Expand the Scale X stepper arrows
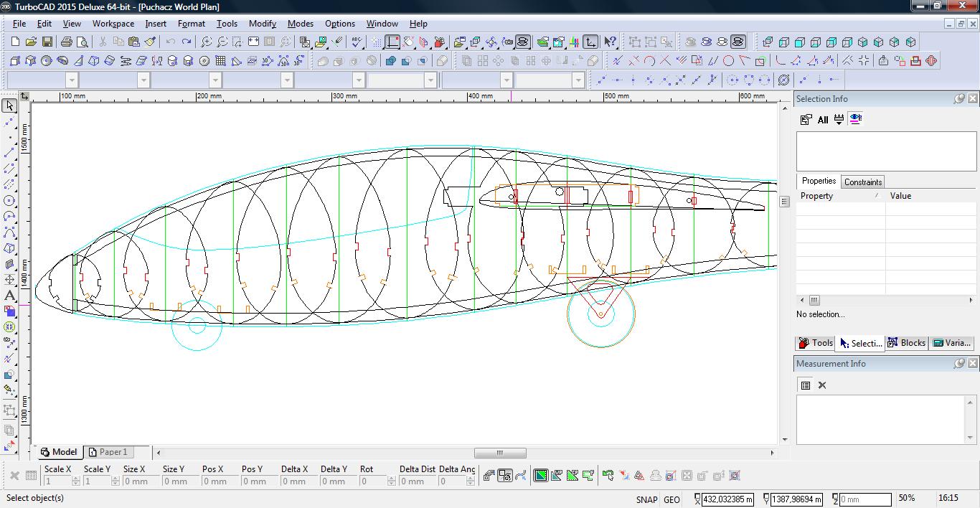980x508 pixels. point(76,481)
